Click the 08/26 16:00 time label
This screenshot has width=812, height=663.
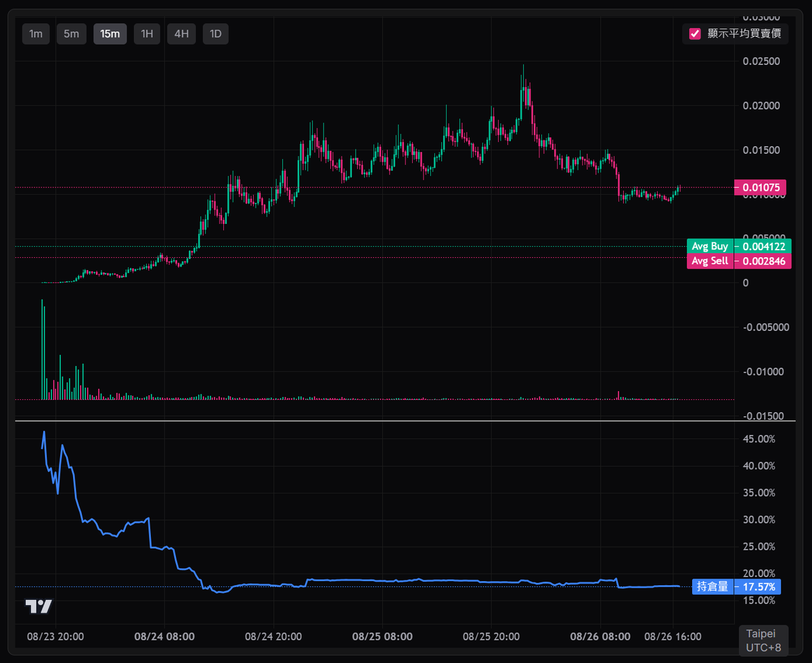(x=673, y=637)
